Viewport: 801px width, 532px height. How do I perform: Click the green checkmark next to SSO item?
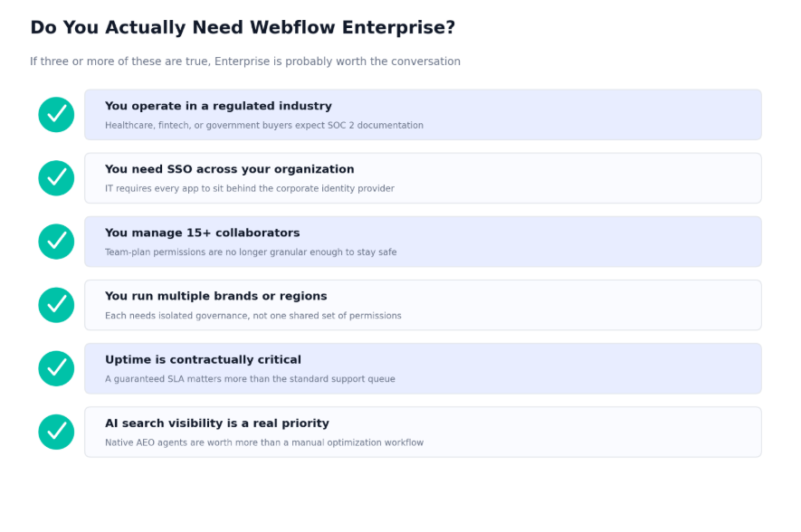(56, 178)
